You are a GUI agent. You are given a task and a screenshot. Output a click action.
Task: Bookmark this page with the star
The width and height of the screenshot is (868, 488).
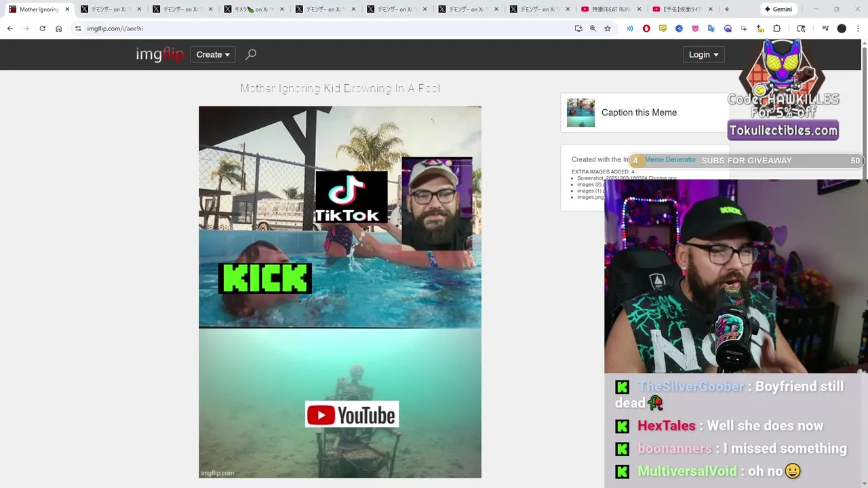click(x=608, y=28)
